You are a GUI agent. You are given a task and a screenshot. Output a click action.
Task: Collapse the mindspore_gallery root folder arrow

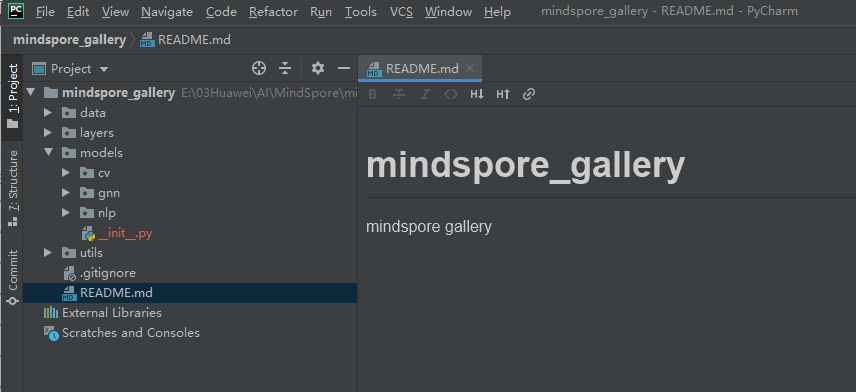[x=31, y=92]
